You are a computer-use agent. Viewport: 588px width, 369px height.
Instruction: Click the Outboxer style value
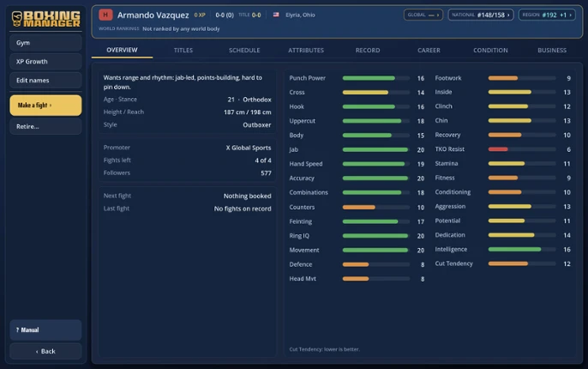click(x=257, y=125)
